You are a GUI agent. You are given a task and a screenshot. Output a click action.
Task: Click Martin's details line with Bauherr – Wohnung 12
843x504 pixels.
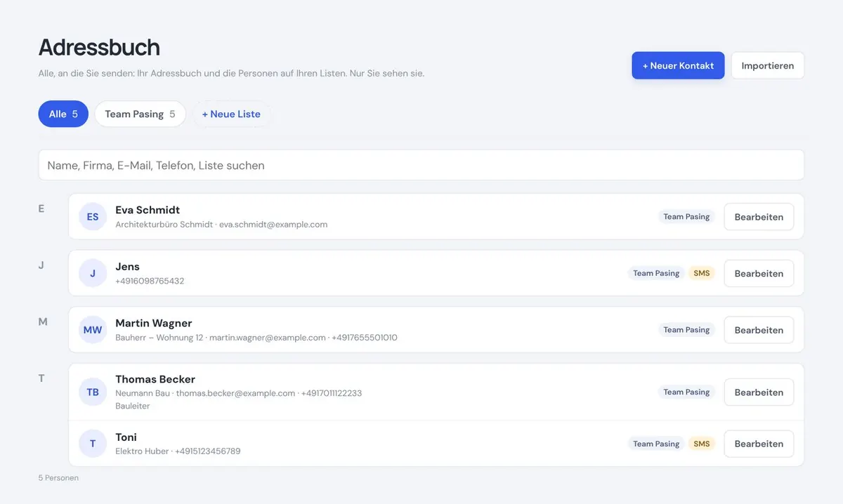click(x=256, y=338)
